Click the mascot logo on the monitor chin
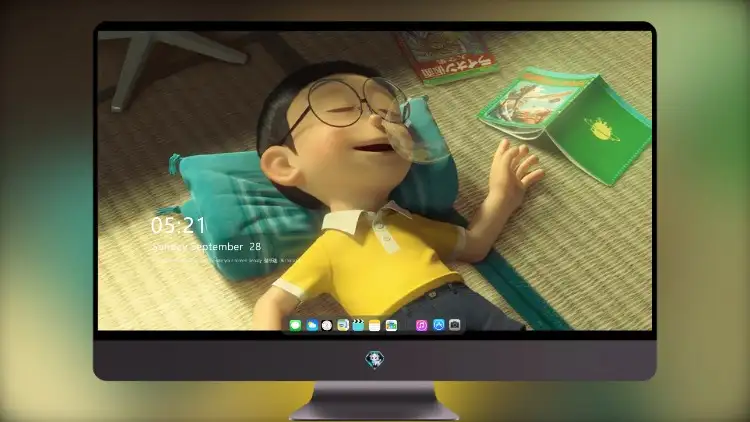Image resolution: width=750 pixels, height=422 pixels. coord(375,360)
